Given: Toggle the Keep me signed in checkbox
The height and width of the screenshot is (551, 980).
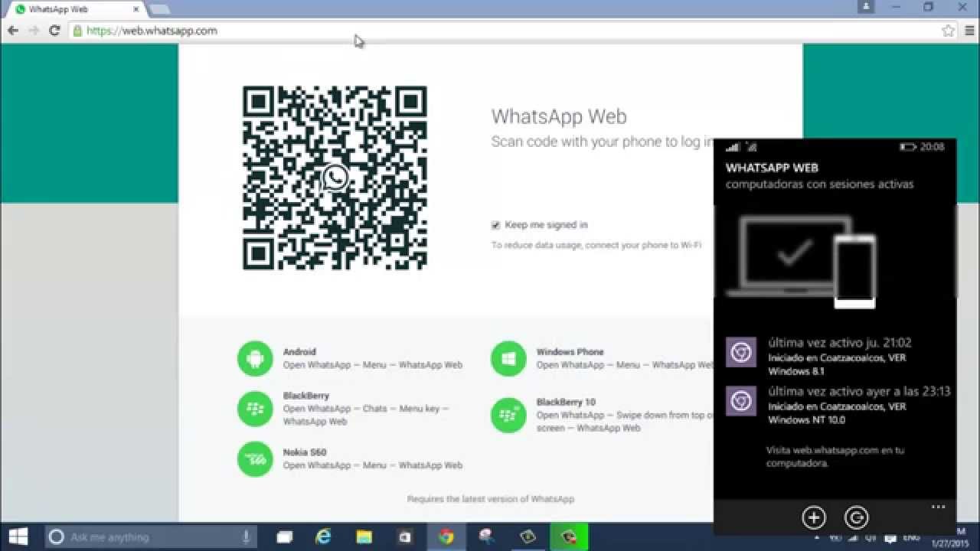Looking at the screenshot, I should click(x=496, y=225).
